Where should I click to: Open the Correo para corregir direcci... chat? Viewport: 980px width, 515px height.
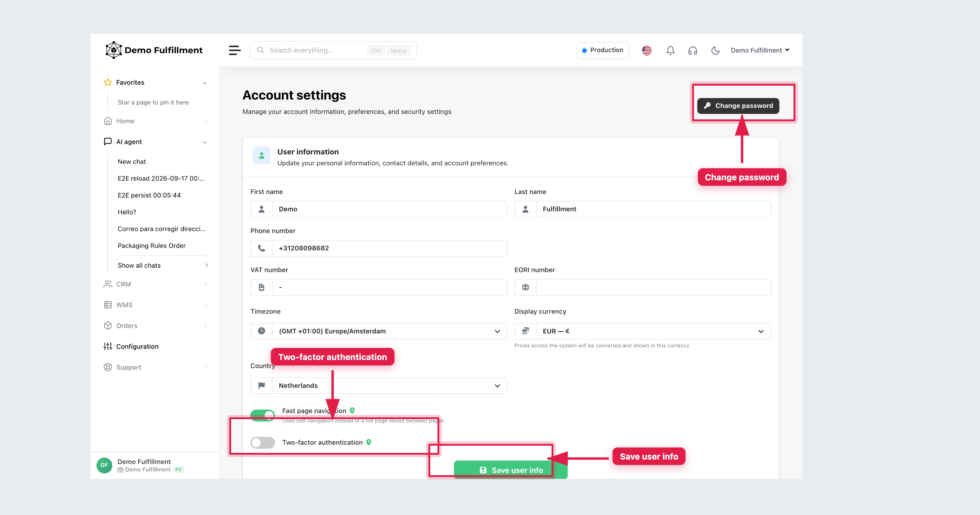[161, 229]
